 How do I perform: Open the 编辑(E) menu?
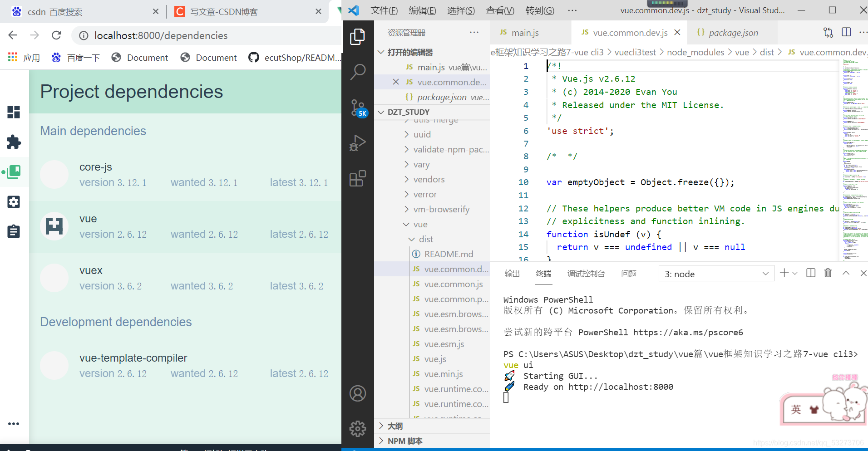(x=422, y=10)
